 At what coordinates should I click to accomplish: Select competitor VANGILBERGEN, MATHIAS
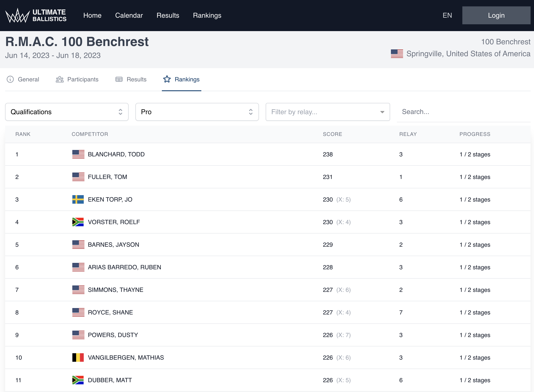click(126, 357)
